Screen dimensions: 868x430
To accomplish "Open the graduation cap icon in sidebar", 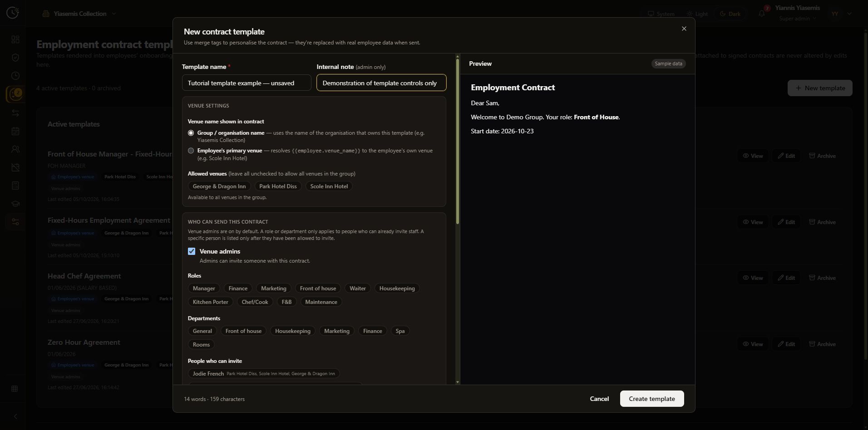I will pos(15,204).
